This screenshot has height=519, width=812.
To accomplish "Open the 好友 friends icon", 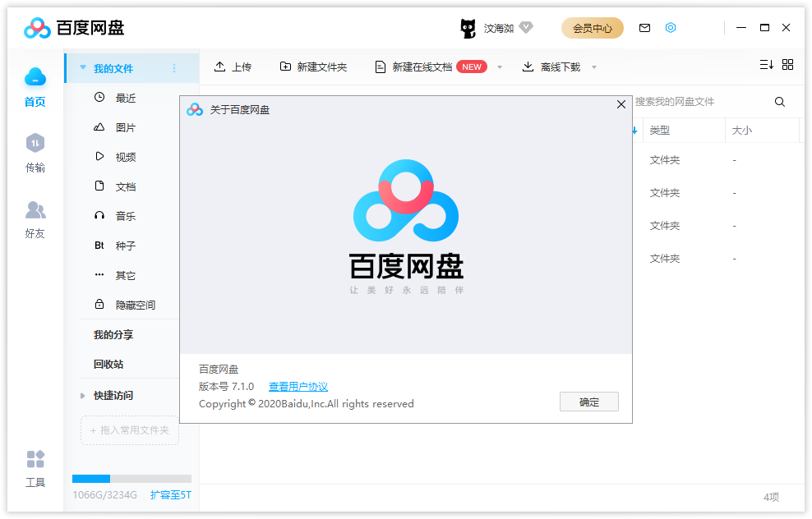I will click(35, 209).
